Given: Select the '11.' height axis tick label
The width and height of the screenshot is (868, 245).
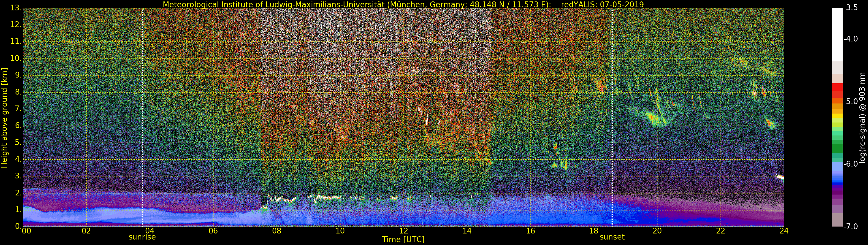Looking at the screenshot, I should pos(16,42).
